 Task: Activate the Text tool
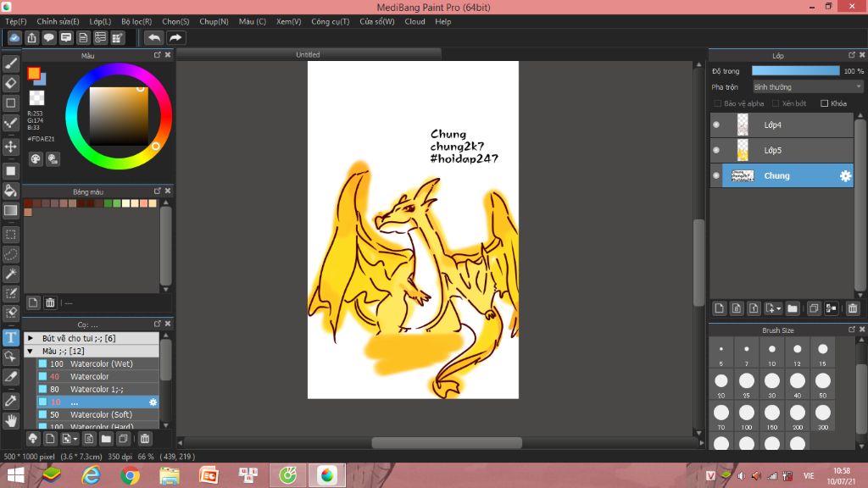pyautogui.click(x=10, y=337)
